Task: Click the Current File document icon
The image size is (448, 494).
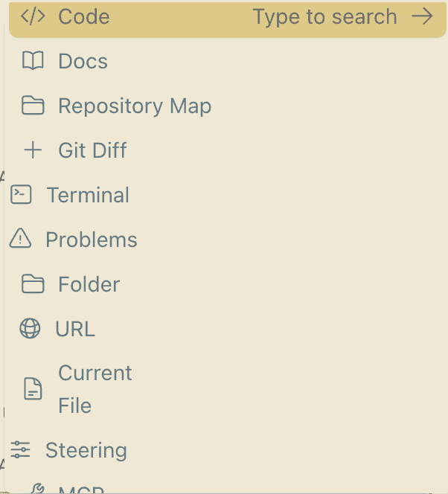Action: click(33, 389)
